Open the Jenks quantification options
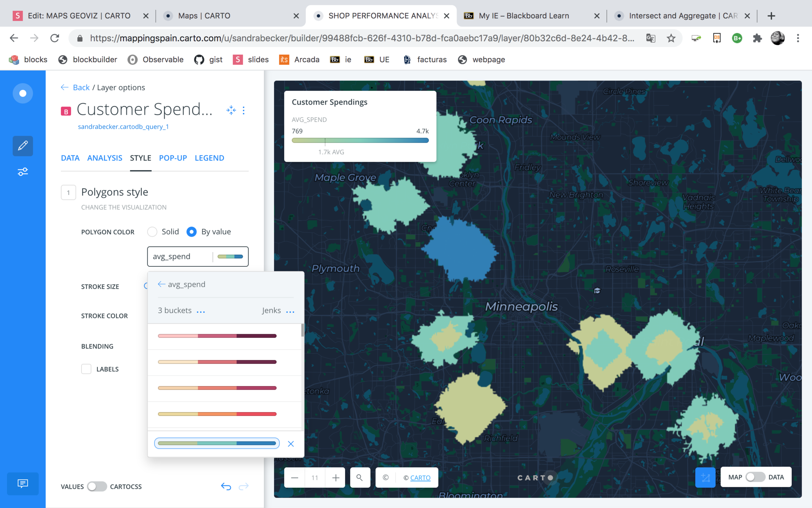 pyautogui.click(x=290, y=311)
